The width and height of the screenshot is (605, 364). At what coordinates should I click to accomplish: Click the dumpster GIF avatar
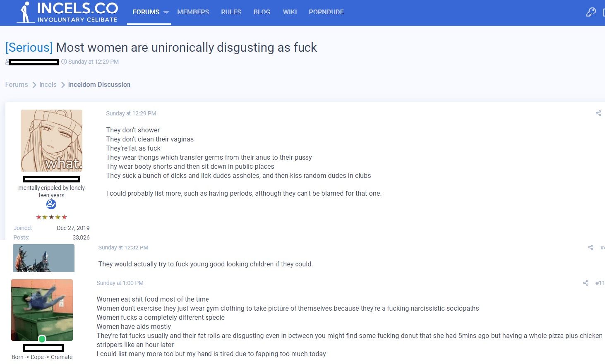[x=42, y=309]
